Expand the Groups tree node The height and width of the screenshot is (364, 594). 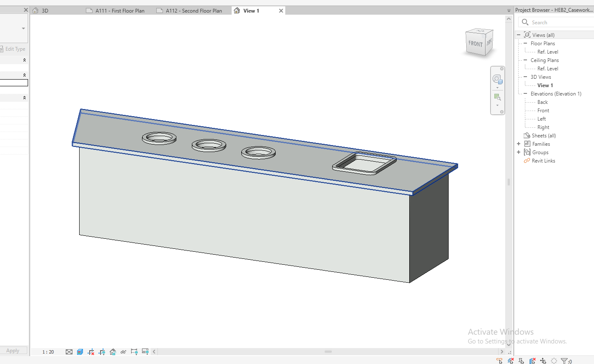[x=519, y=152]
